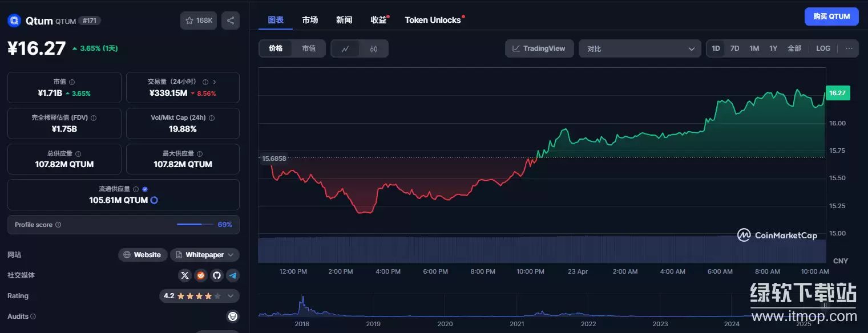The width and height of the screenshot is (868, 333).
Task: Open the GitHub social icon
Action: pyautogui.click(x=216, y=275)
